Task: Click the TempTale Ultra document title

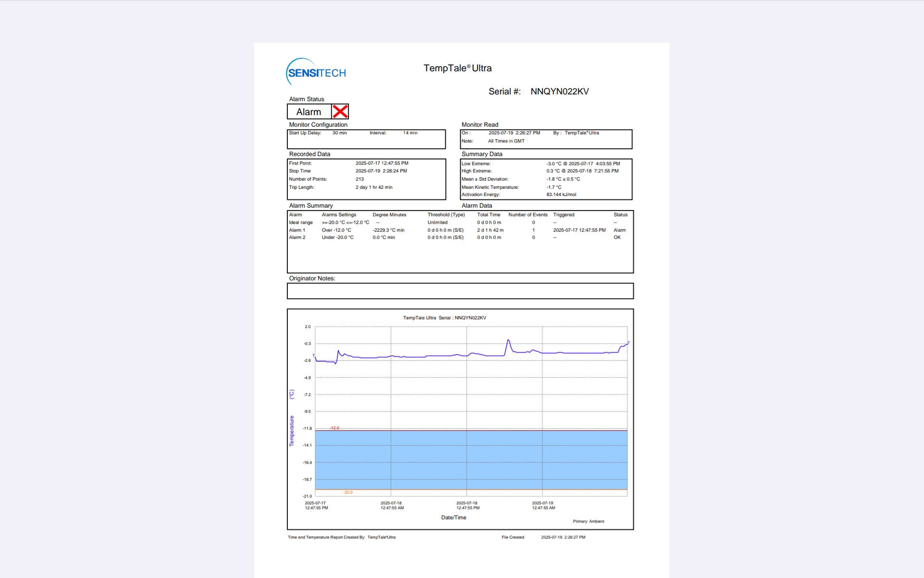Action: tap(457, 68)
